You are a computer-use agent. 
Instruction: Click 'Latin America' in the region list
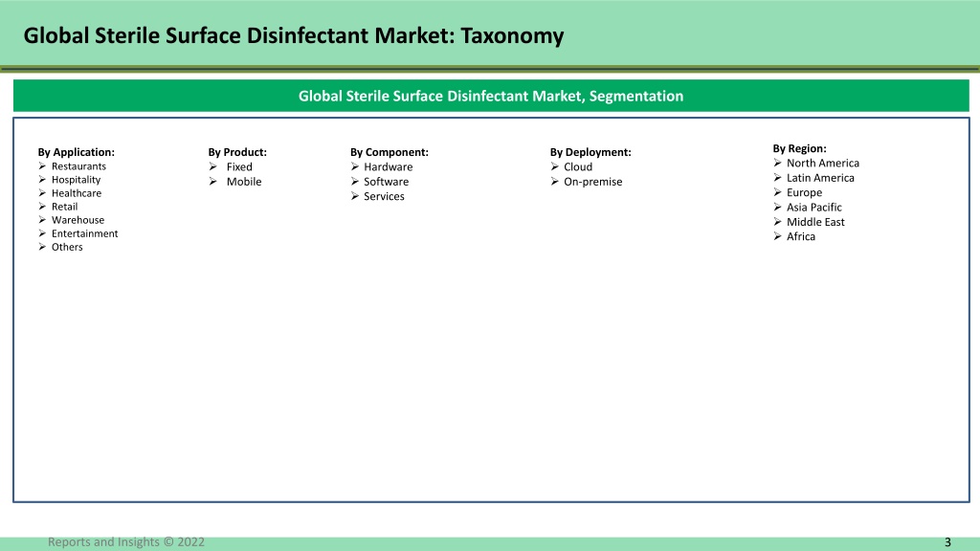point(820,178)
